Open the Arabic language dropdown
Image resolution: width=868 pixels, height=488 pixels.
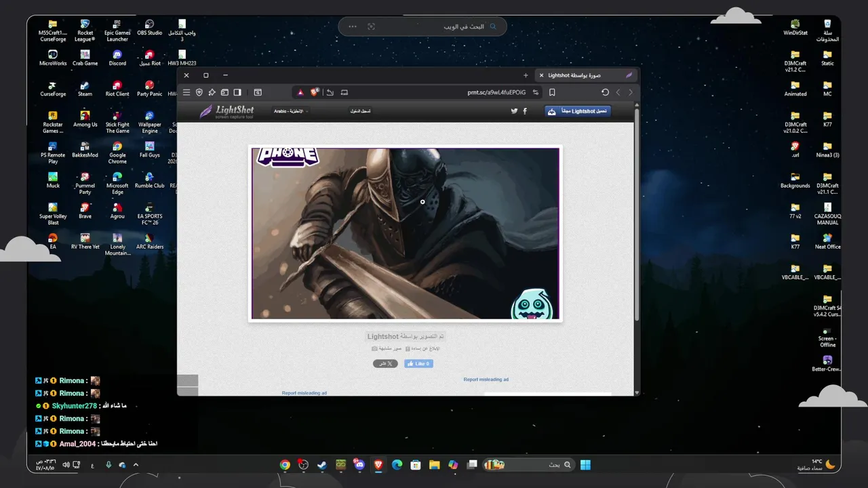pyautogui.click(x=291, y=111)
